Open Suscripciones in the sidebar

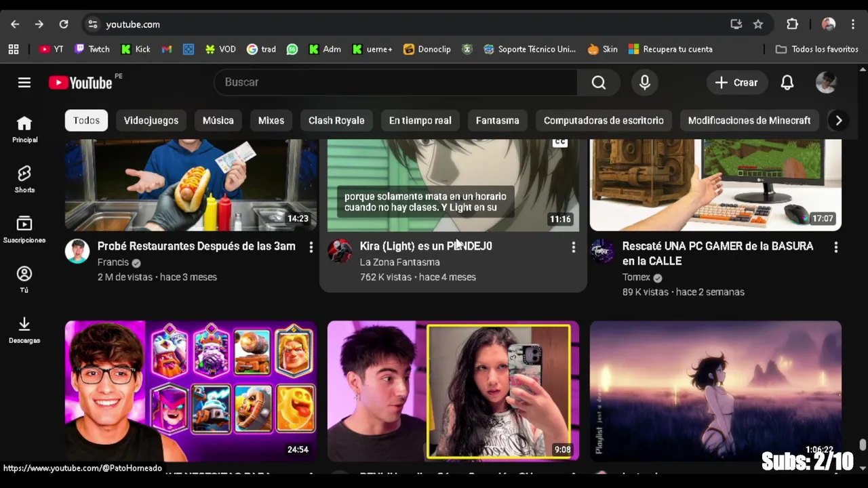pos(24,230)
